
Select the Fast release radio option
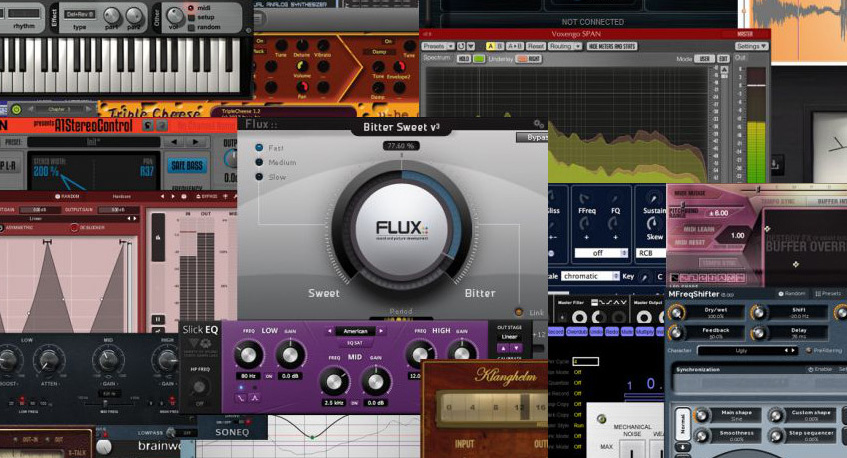(259, 148)
